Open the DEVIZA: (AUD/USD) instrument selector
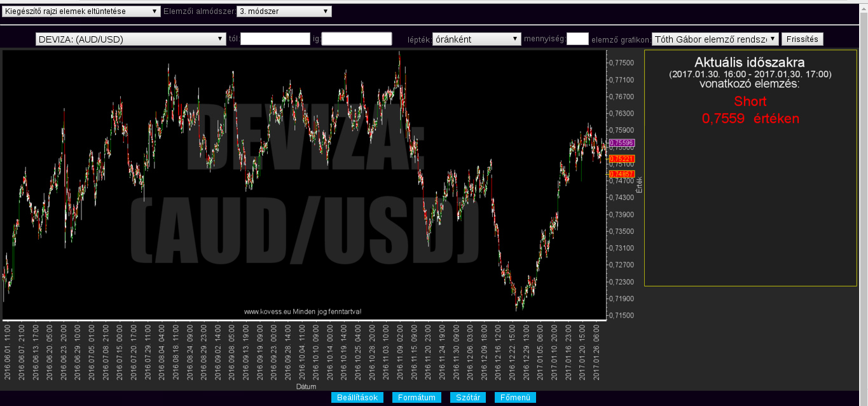The image size is (868, 406). [131, 39]
